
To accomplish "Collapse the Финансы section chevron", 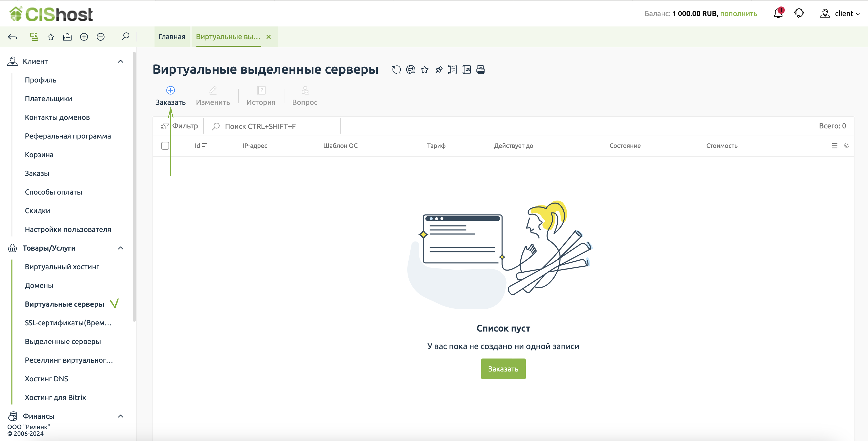I will pos(120,416).
